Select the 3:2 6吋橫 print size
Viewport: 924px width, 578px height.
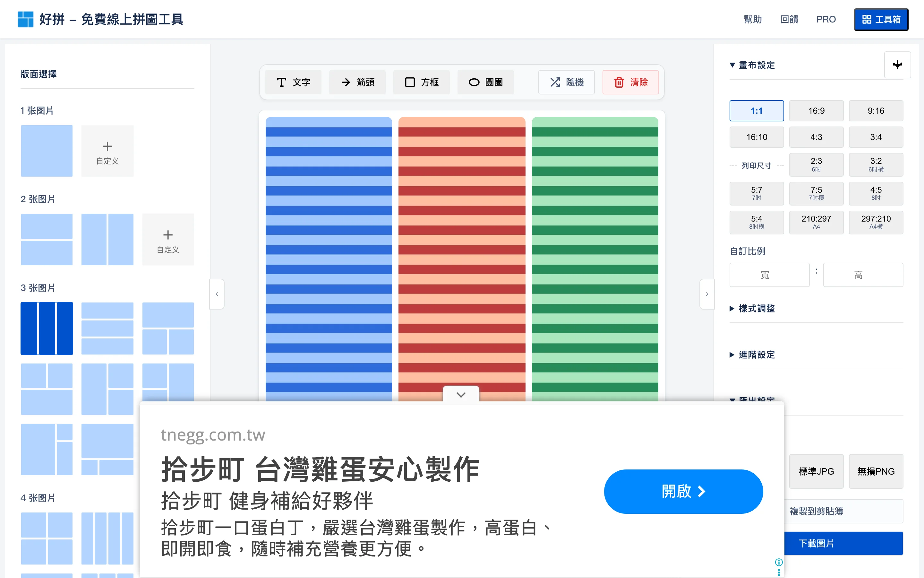coord(876,165)
